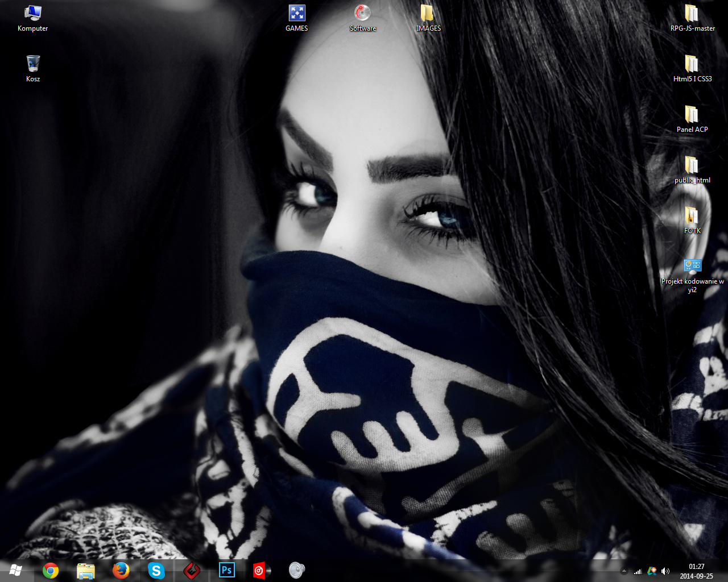Image resolution: width=728 pixels, height=582 pixels.
Task: Select the FOTK folder icon
Action: coord(692,221)
